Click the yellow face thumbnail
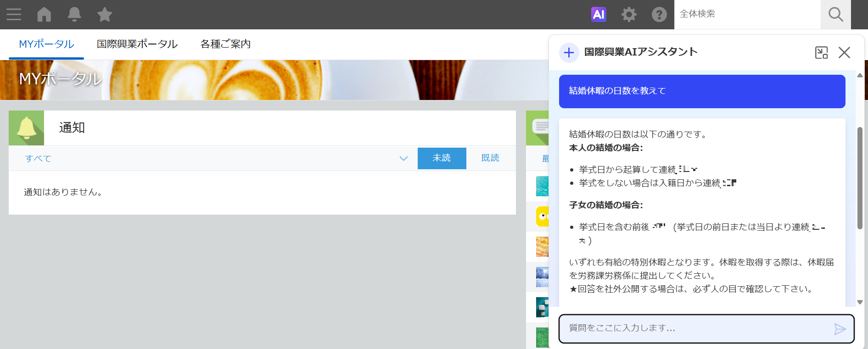 pyautogui.click(x=543, y=216)
